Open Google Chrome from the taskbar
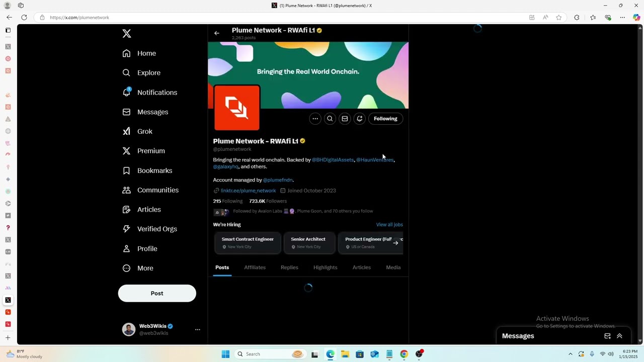Viewport: 644px width, 362px height. pos(404,354)
